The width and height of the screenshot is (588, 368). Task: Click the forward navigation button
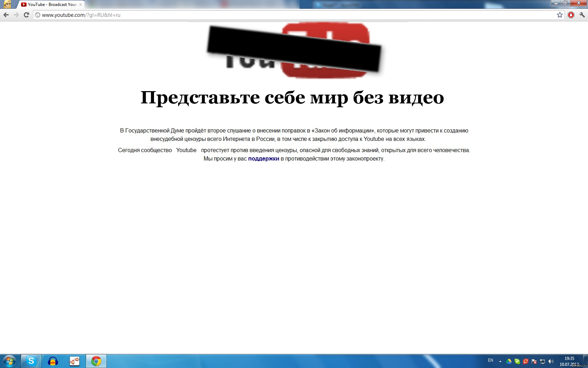pyautogui.click(x=15, y=15)
